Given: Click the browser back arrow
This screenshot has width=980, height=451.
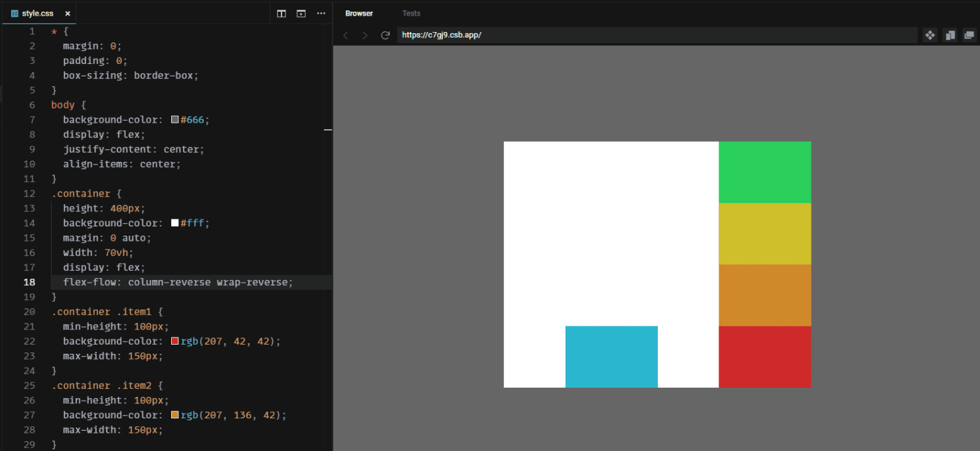Looking at the screenshot, I should pyautogui.click(x=346, y=35).
